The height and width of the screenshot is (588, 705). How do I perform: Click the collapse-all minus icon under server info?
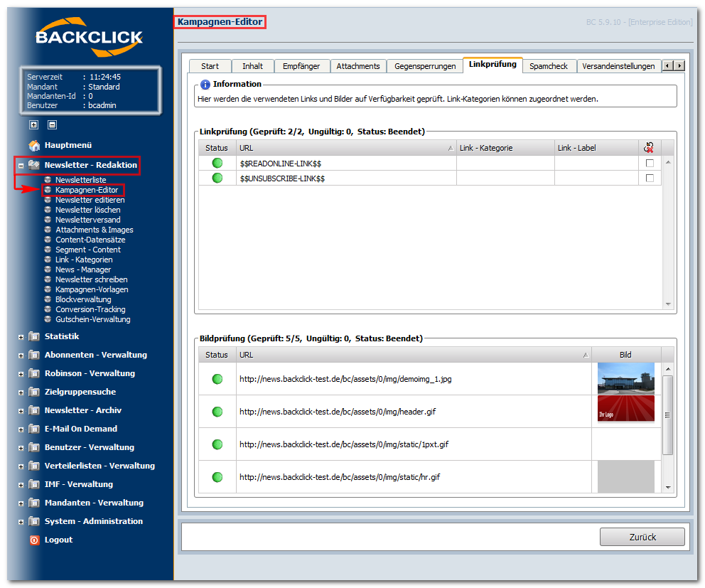click(x=52, y=124)
